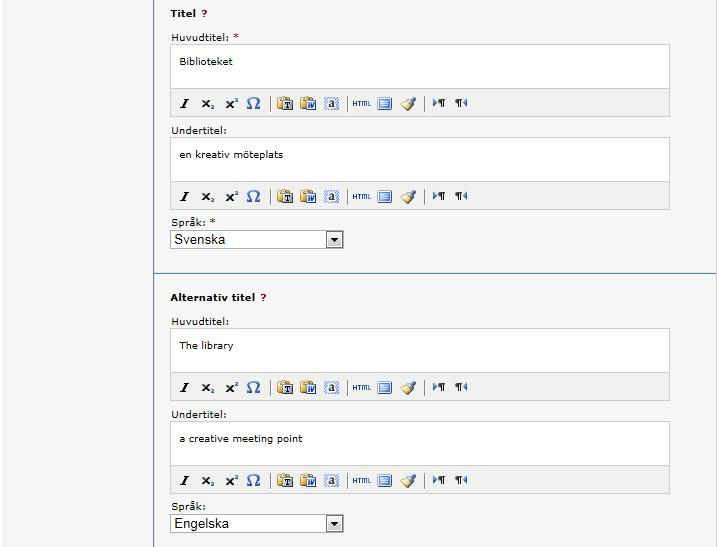This screenshot has height=547, width=717.
Task: Select all in 'a creative meeting point' toolbar
Action: click(332, 481)
